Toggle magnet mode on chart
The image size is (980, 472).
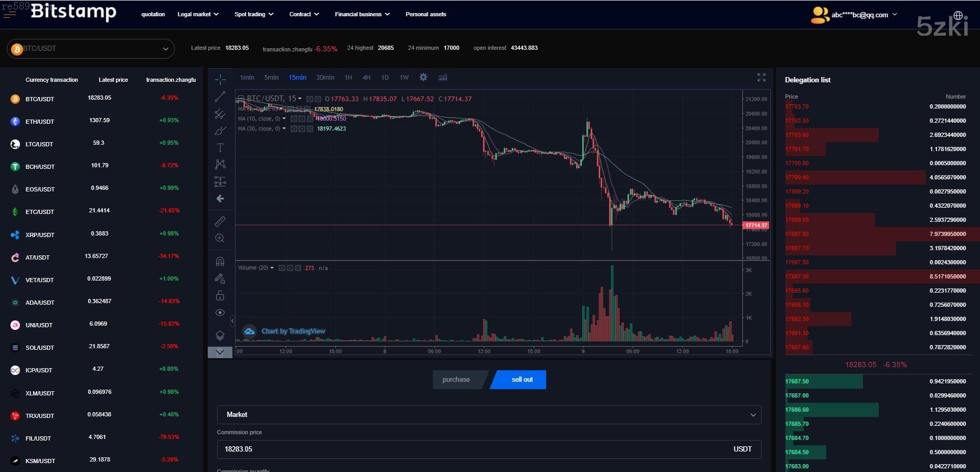pos(220,261)
